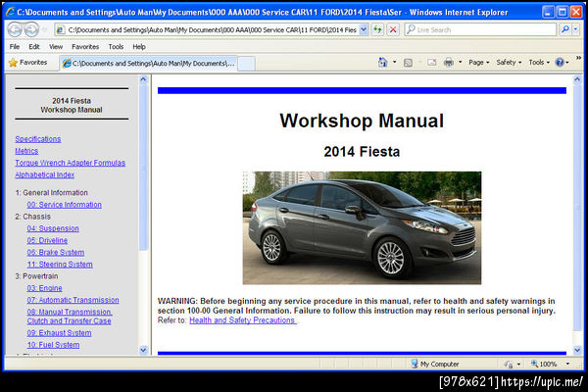Click the Home toolbar icon

pyautogui.click(x=383, y=62)
